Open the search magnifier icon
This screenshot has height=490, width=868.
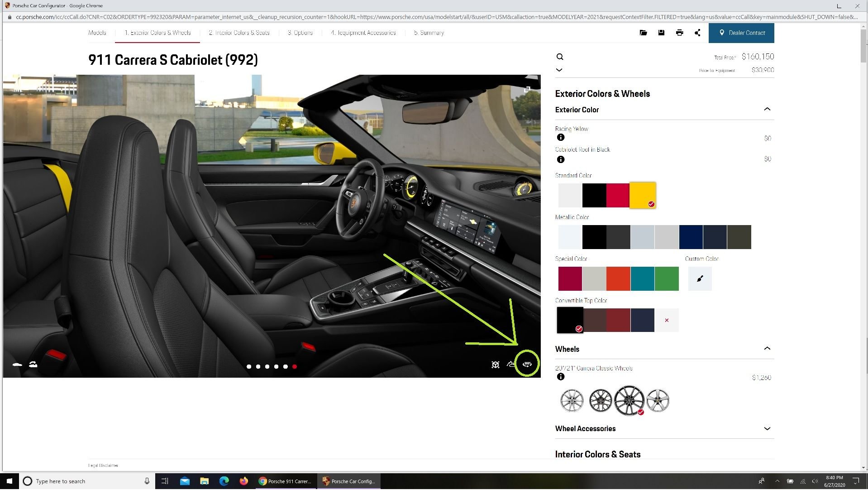click(560, 57)
